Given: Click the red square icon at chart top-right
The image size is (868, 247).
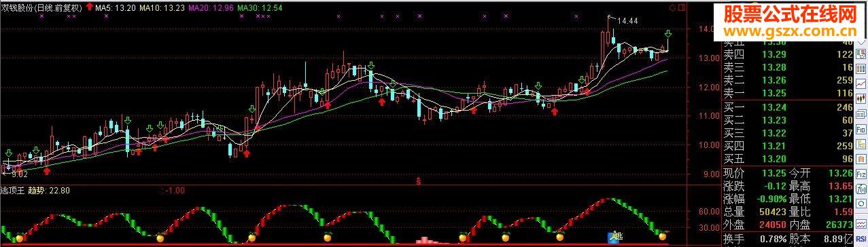Looking at the screenshot, I should [681, 7].
